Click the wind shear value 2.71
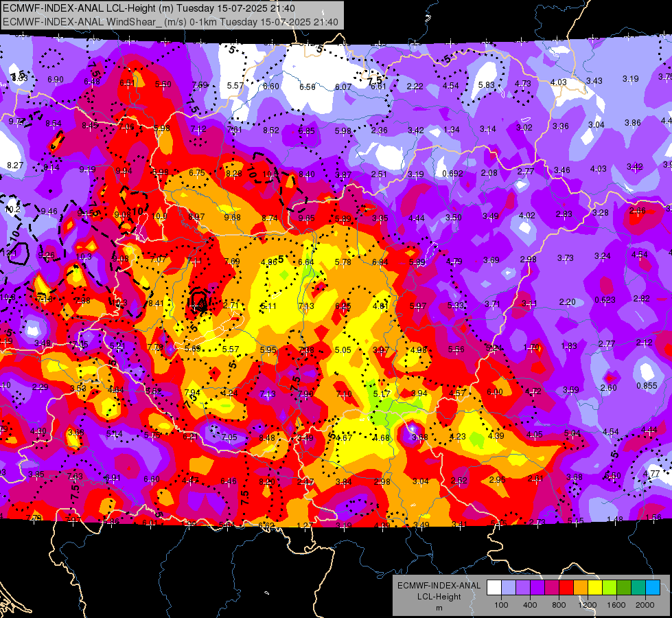The width and height of the screenshot is (672, 618). pyautogui.click(x=231, y=306)
